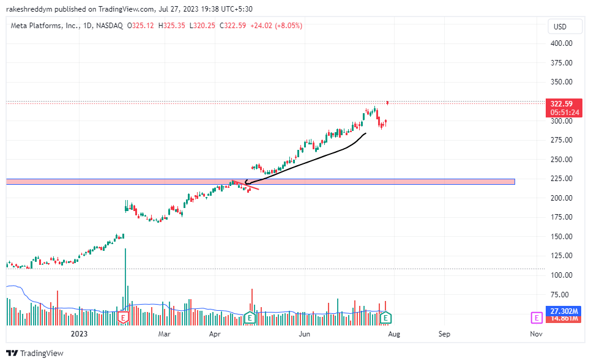Open the USD currency selector
Screen dimensions: 591x364
pos(565,27)
